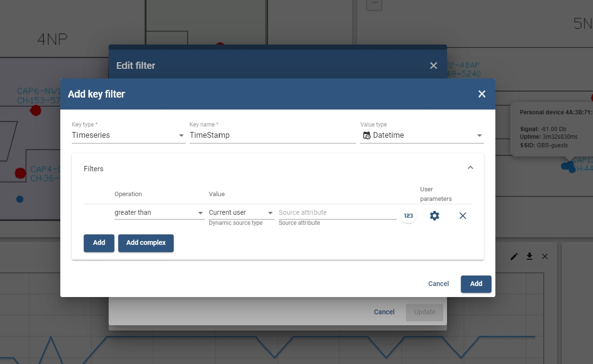Open user parameters settings gear

(x=434, y=216)
